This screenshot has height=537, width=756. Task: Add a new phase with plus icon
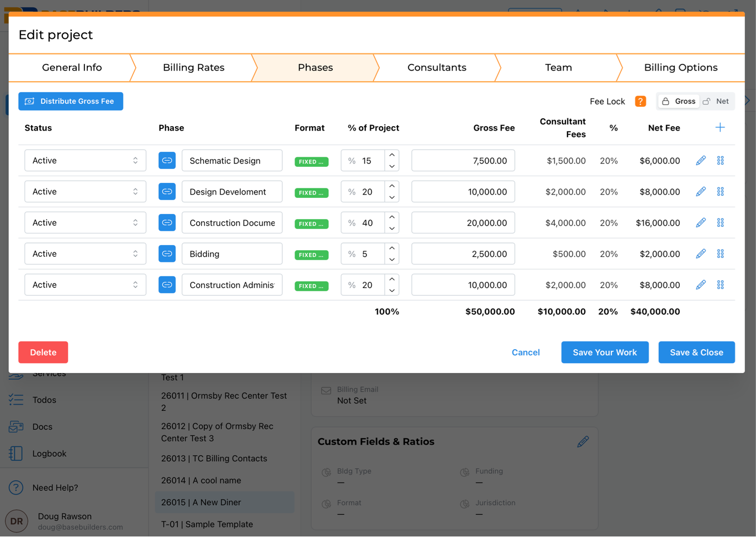tap(720, 128)
